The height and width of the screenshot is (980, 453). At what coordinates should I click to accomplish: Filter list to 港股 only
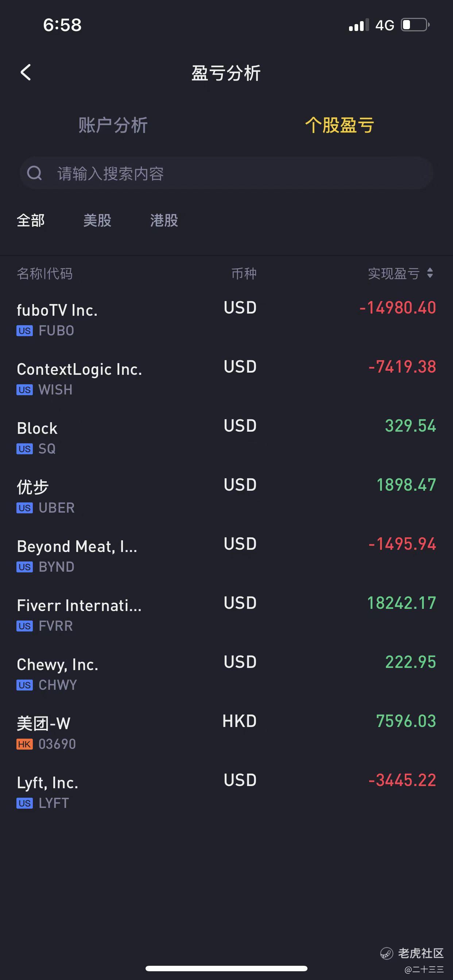point(164,220)
